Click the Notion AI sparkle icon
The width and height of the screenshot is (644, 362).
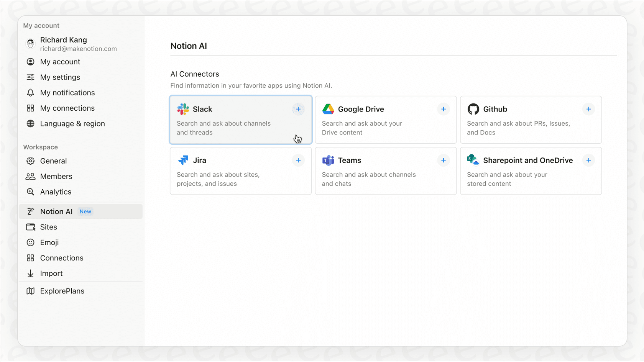point(30,211)
